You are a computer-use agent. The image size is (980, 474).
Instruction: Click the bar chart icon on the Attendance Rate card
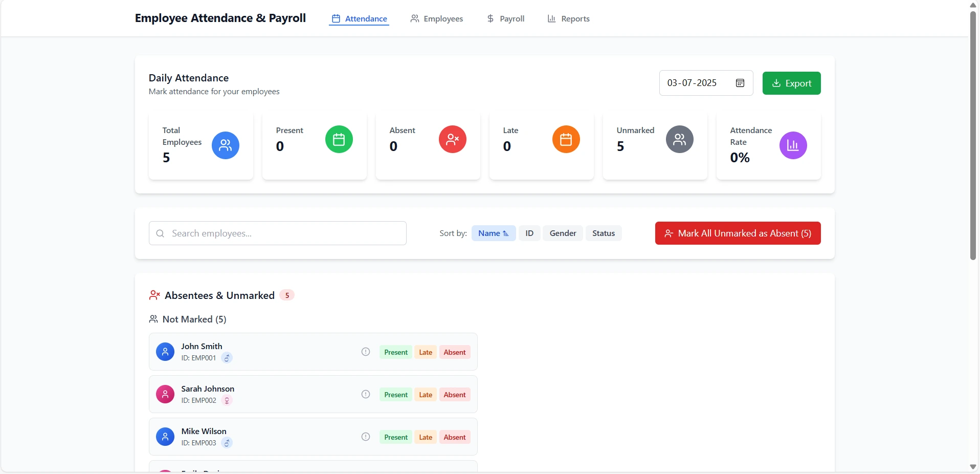coord(792,145)
